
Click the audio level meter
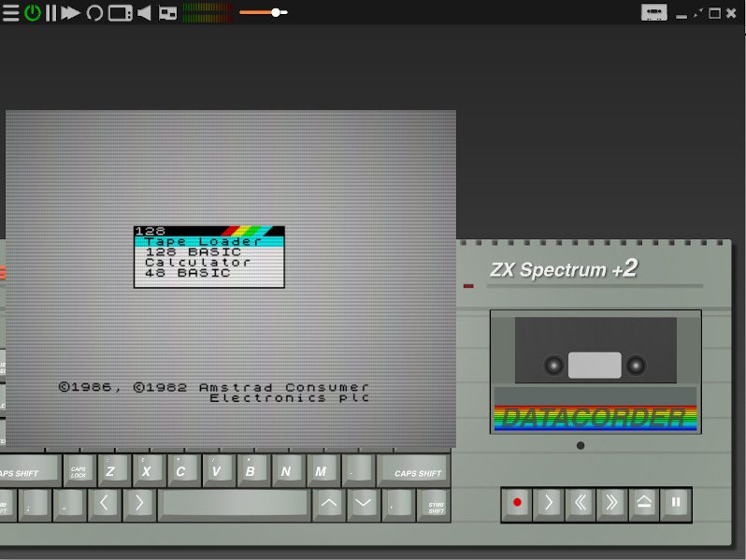(x=208, y=13)
